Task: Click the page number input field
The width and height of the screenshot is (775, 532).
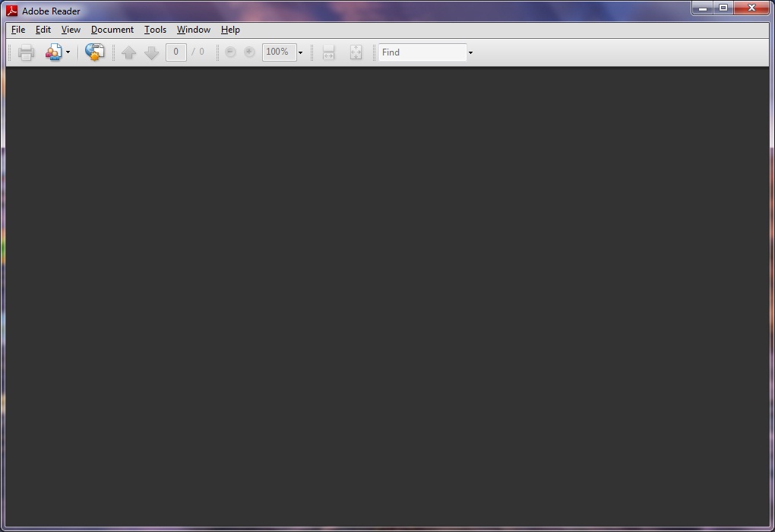Action: click(x=176, y=52)
